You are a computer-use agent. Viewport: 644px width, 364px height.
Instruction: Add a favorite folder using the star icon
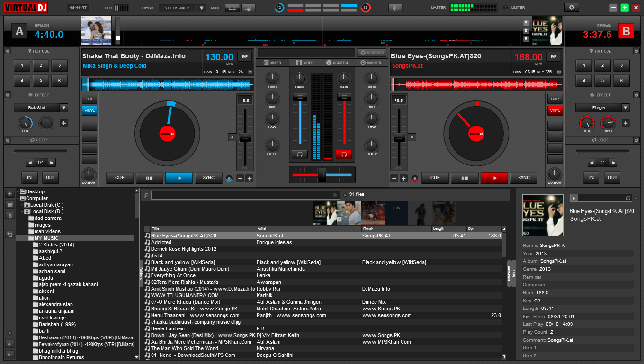click(x=9, y=194)
